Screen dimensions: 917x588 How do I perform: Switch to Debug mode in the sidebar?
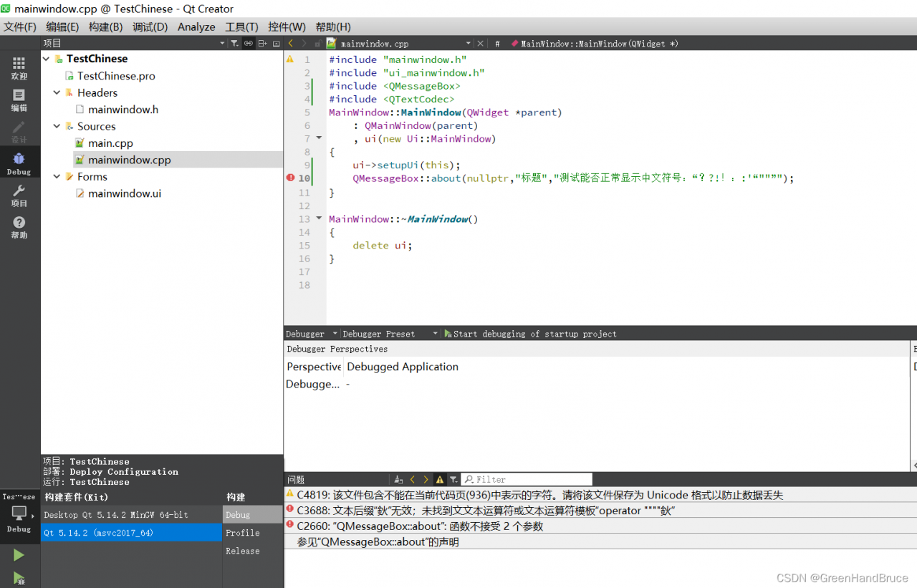click(19, 164)
